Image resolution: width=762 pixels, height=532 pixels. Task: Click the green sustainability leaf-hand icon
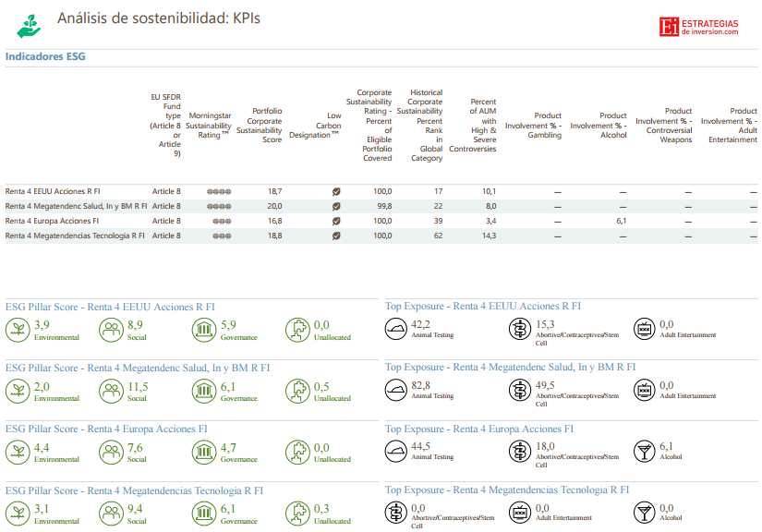[x=29, y=25]
